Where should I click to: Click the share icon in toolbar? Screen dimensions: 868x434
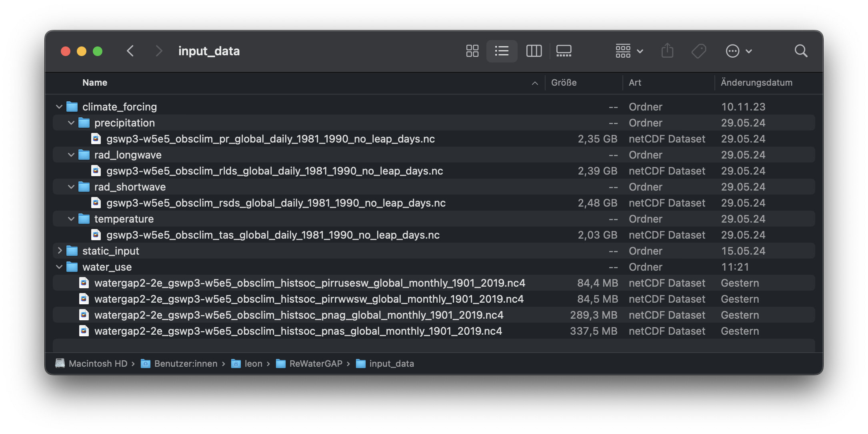[x=667, y=51]
